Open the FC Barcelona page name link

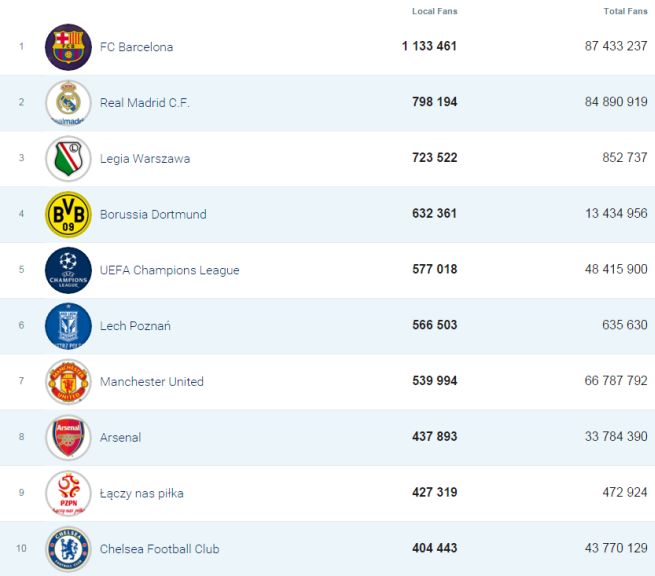136,47
